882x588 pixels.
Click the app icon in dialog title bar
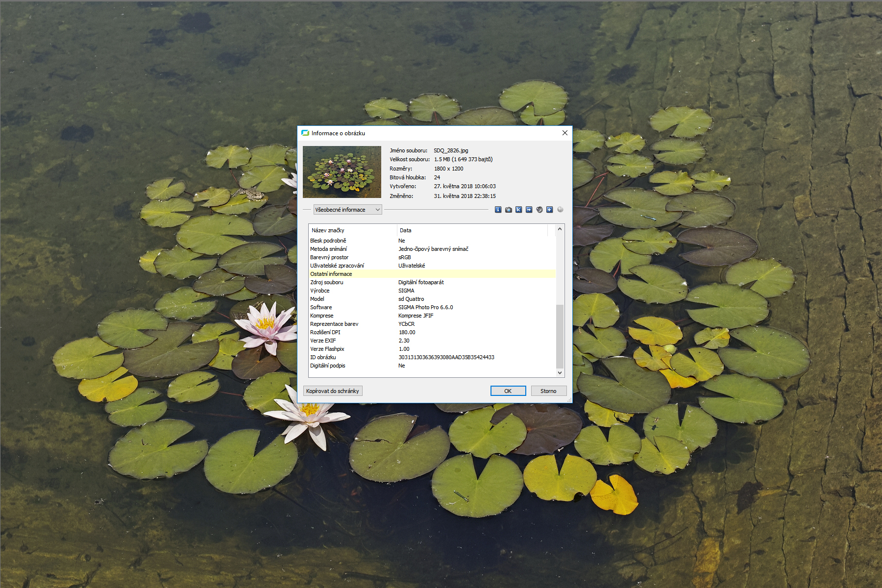click(305, 133)
